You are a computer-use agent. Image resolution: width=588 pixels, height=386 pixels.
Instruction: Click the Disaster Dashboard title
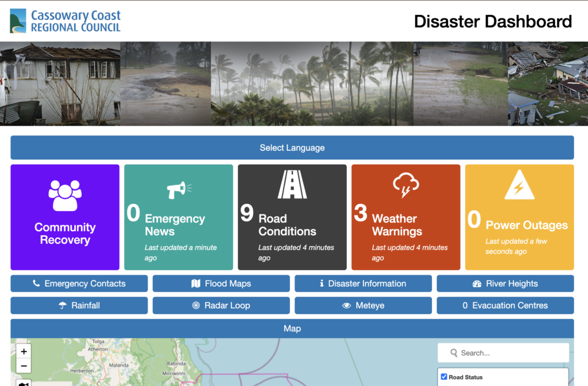click(493, 21)
